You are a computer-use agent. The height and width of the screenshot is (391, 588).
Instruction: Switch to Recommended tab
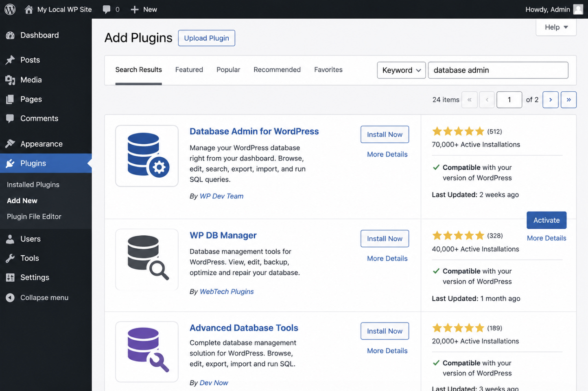click(277, 70)
